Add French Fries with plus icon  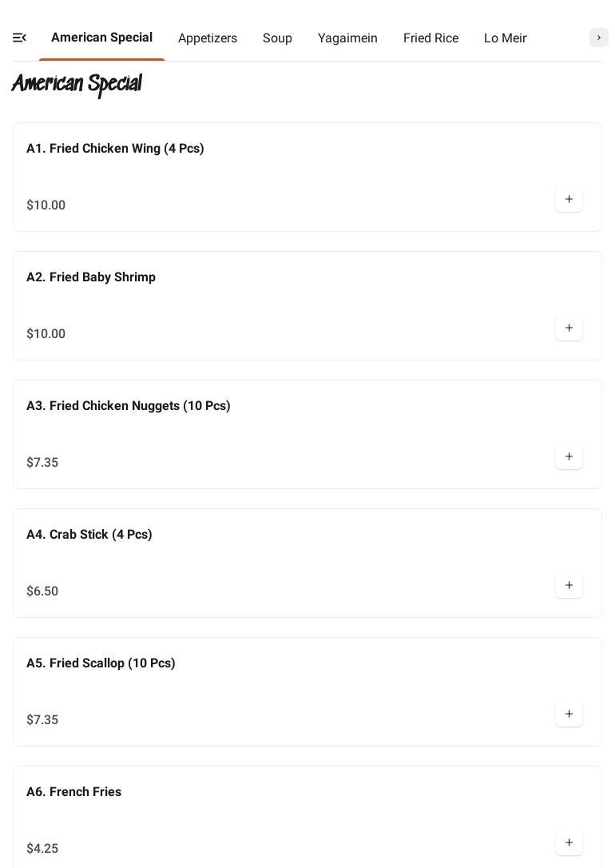click(569, 843)
